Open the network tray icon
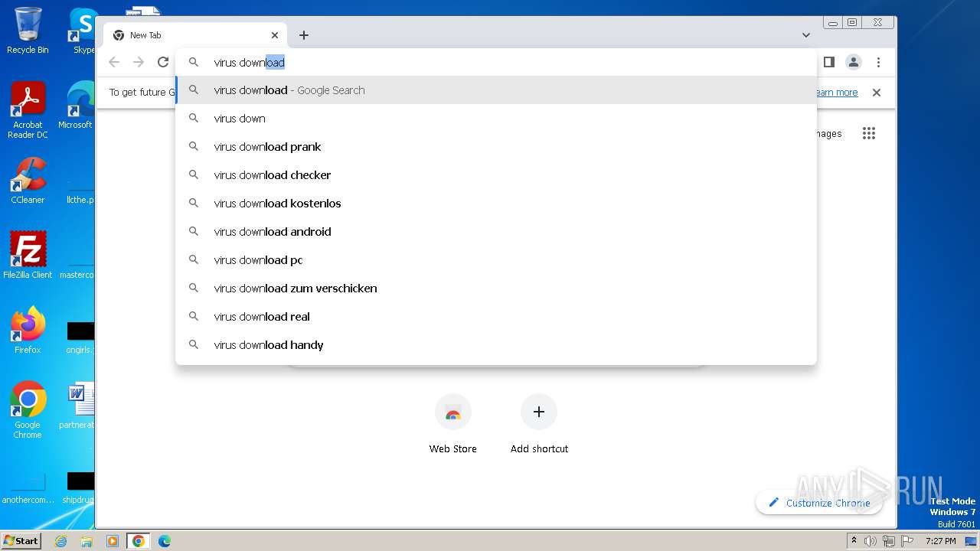Screen dimensions: 980x551 [888, 541]
